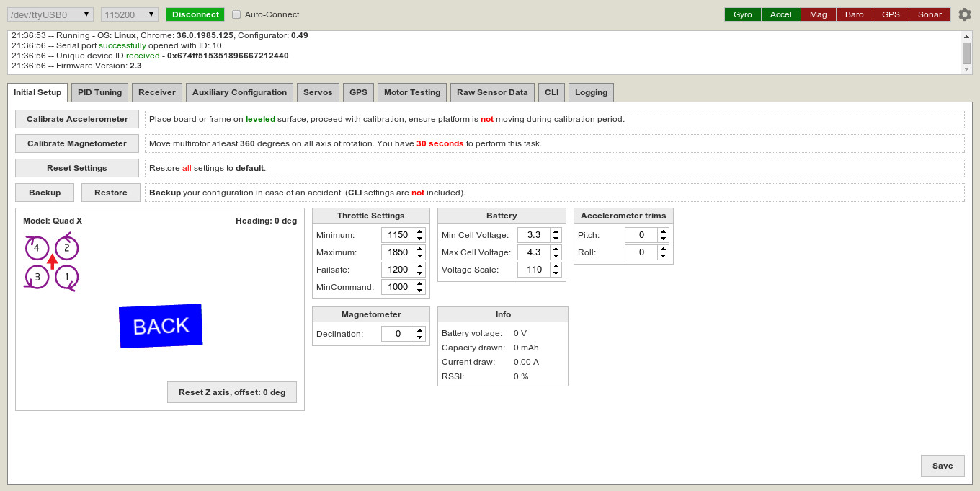980x491 pixels.
Task: Click the Voltage Scale stepper arrows
Action: (x=556, y=270)
